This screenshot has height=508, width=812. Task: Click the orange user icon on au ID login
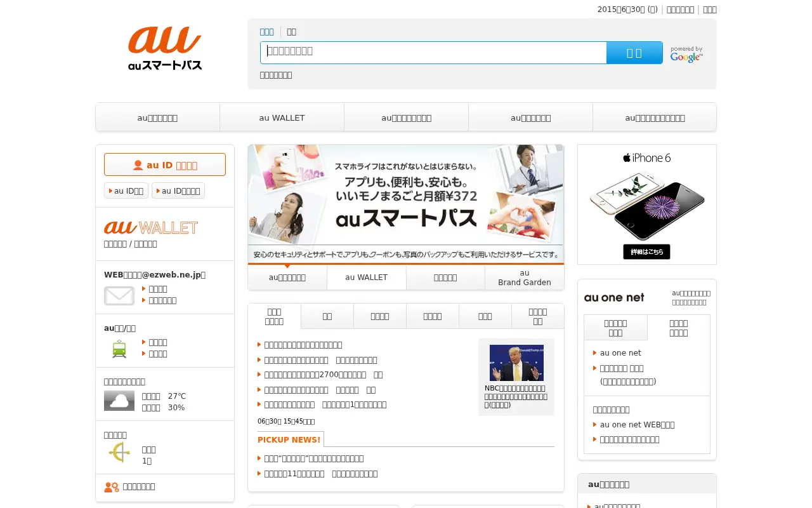pos(138,165)
